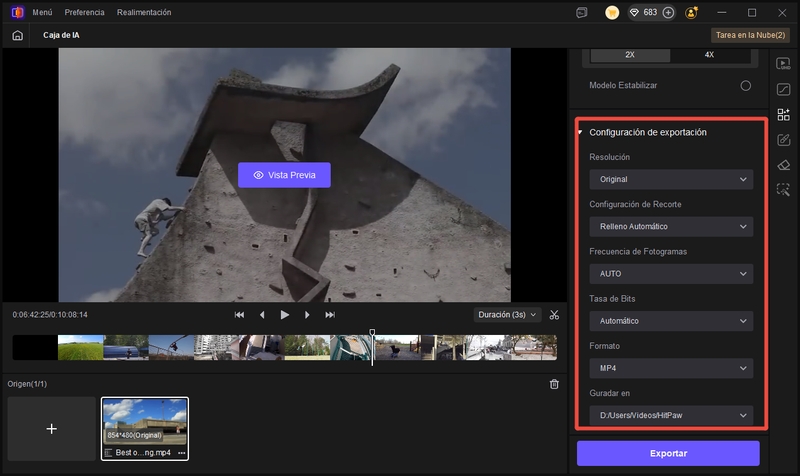Open the three-dot menu on Best o...ng.mp4
Image resolution: width=800 pixels, height=476 pixels.
pyautogui.click(x=182, y=453)
